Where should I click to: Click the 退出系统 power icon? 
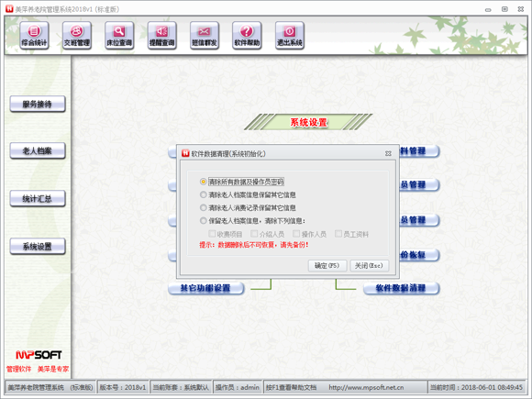pos(290,35)
